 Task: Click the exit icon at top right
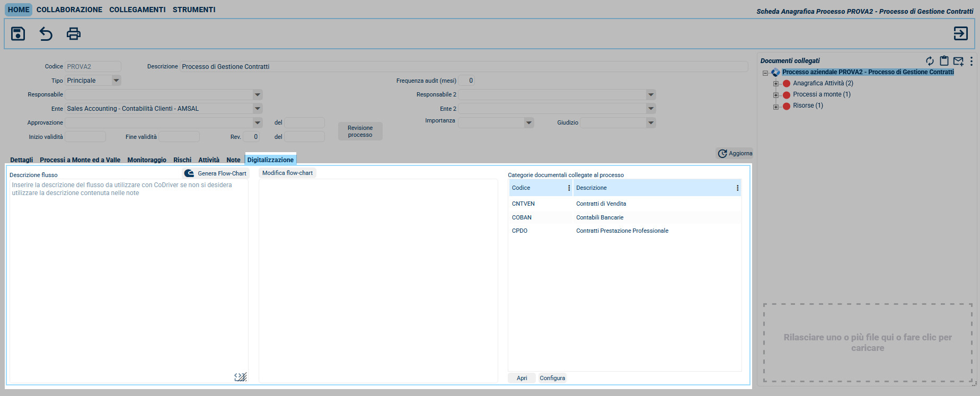(x=960, y=33)
